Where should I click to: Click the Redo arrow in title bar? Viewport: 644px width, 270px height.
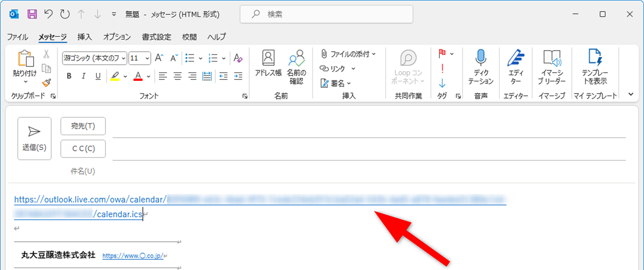(x=65, y=14)
